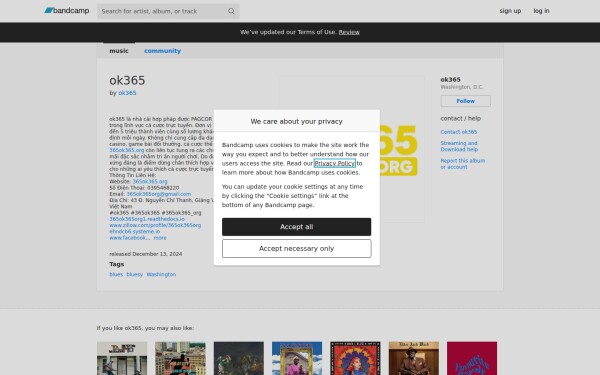This screenshot has width=600, height=375.
Task: Switch to the community tab
Action: point(162,51)
